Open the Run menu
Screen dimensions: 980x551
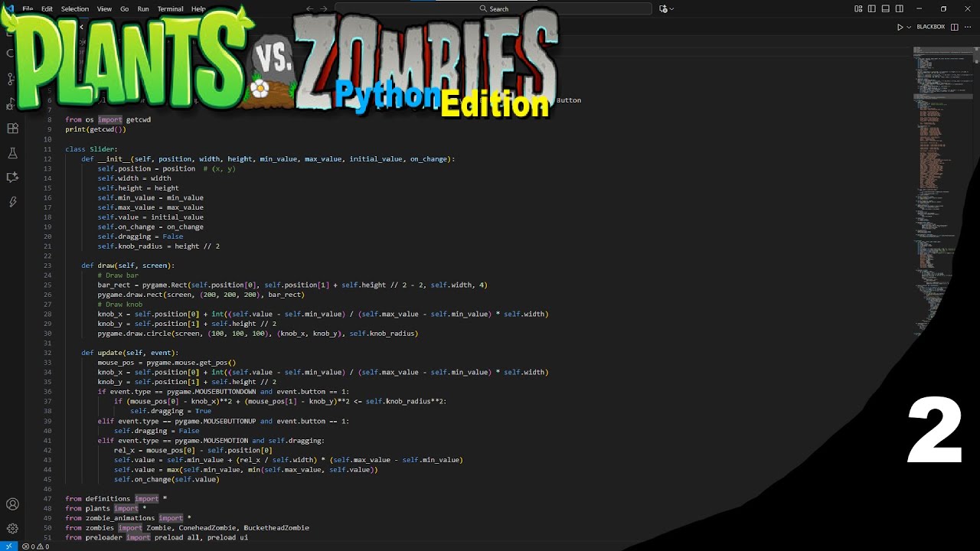[143, 9]
